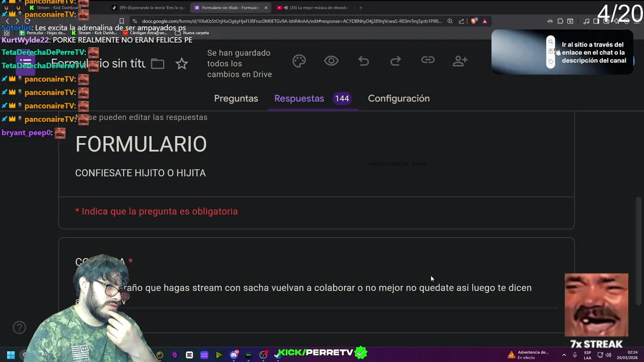Move the form to a folder

[x=157, y=64]
